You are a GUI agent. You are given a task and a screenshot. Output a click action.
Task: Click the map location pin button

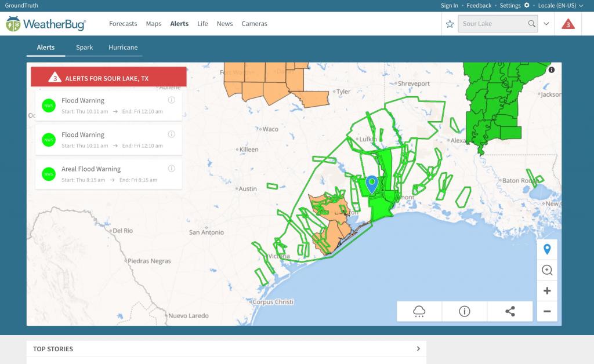546,250
